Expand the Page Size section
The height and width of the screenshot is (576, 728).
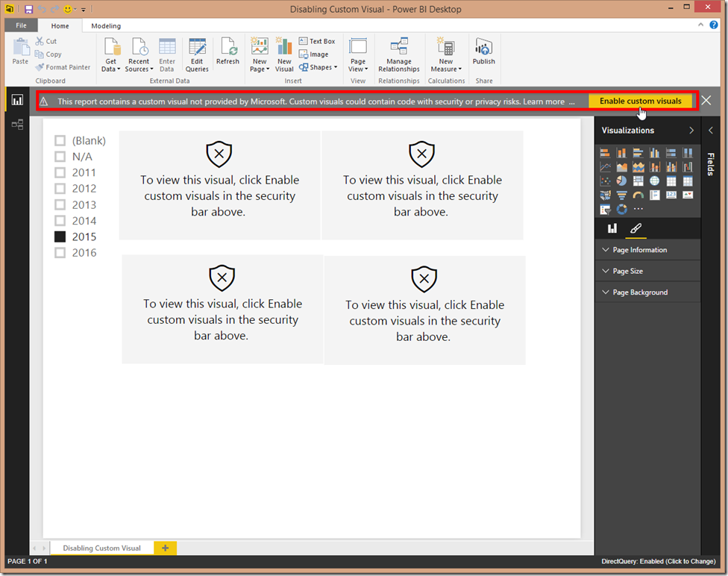click(x=647, y=271)
